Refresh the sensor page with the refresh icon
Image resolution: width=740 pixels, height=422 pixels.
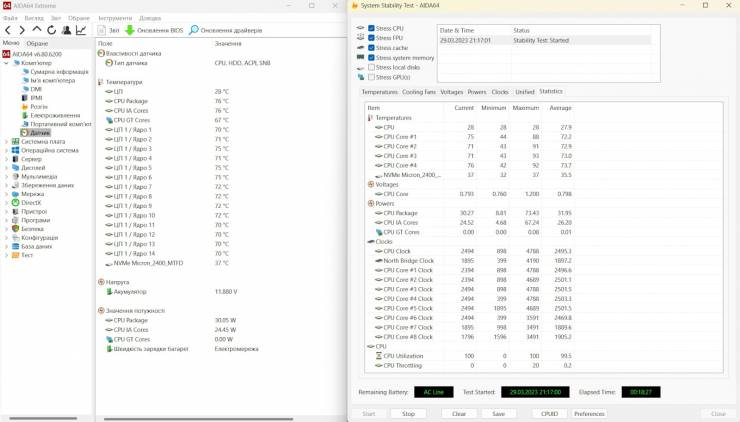[51, 30]
